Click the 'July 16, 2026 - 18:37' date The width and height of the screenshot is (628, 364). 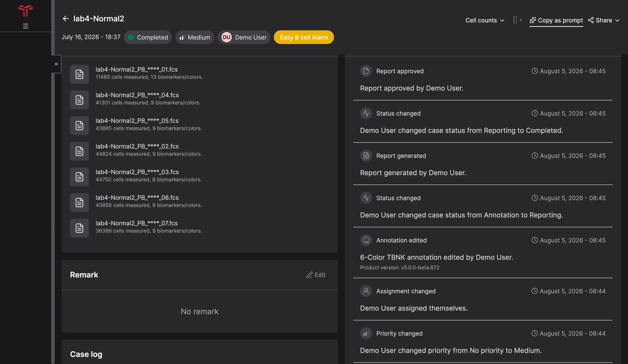[91, 37]
